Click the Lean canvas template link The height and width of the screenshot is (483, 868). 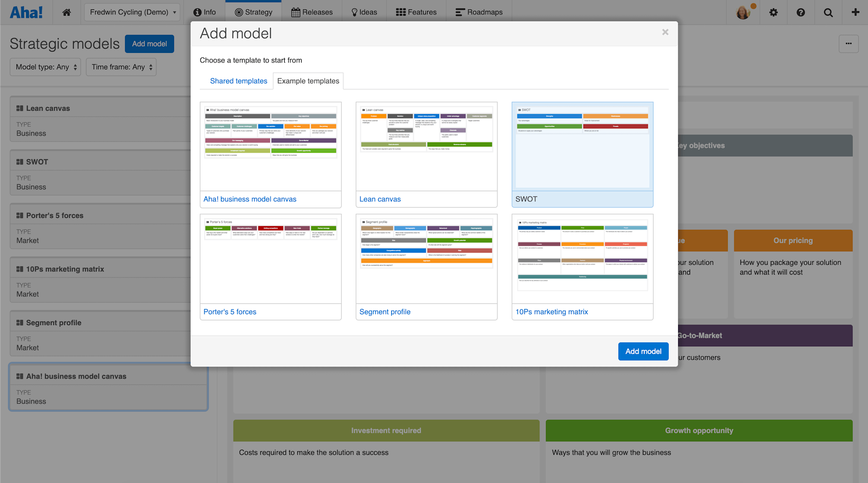pyautogui.click(x=380, y=199)
